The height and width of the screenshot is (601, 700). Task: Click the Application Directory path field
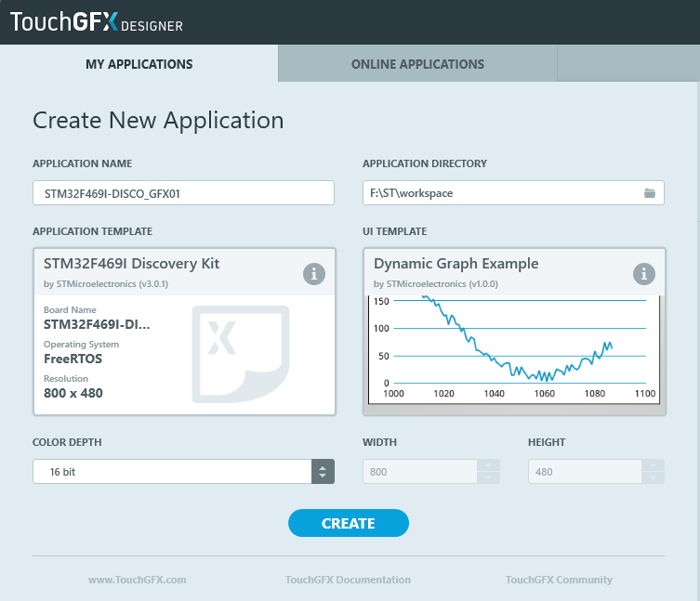(513, 193)
